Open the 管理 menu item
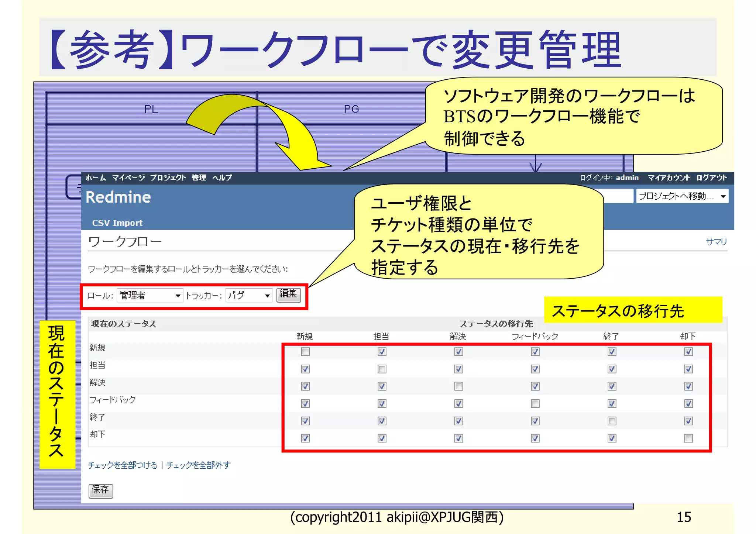Screen dimensions: 756x534 [199, 178]
